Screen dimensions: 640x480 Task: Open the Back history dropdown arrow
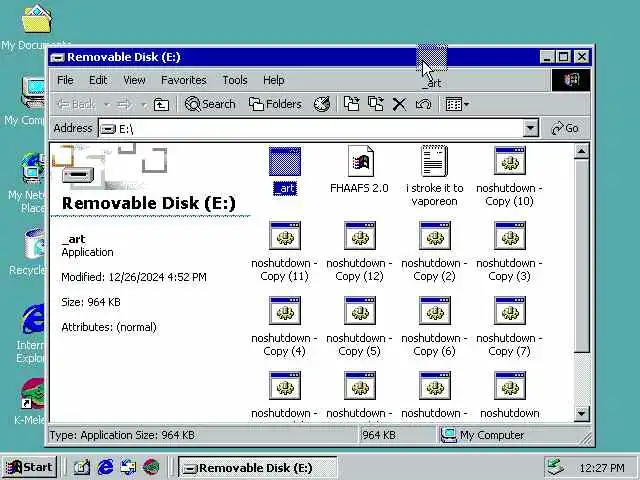click(107, 105)
